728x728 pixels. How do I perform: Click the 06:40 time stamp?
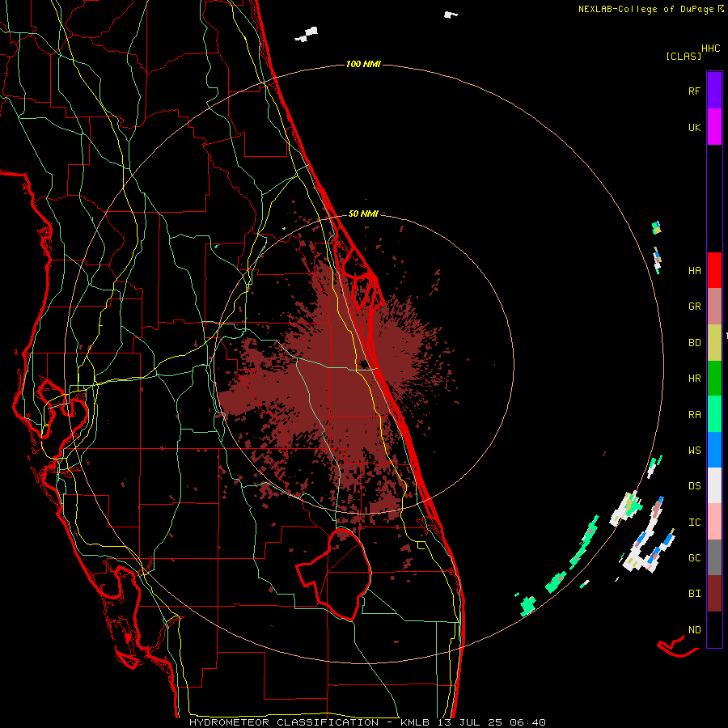[527, 722]
